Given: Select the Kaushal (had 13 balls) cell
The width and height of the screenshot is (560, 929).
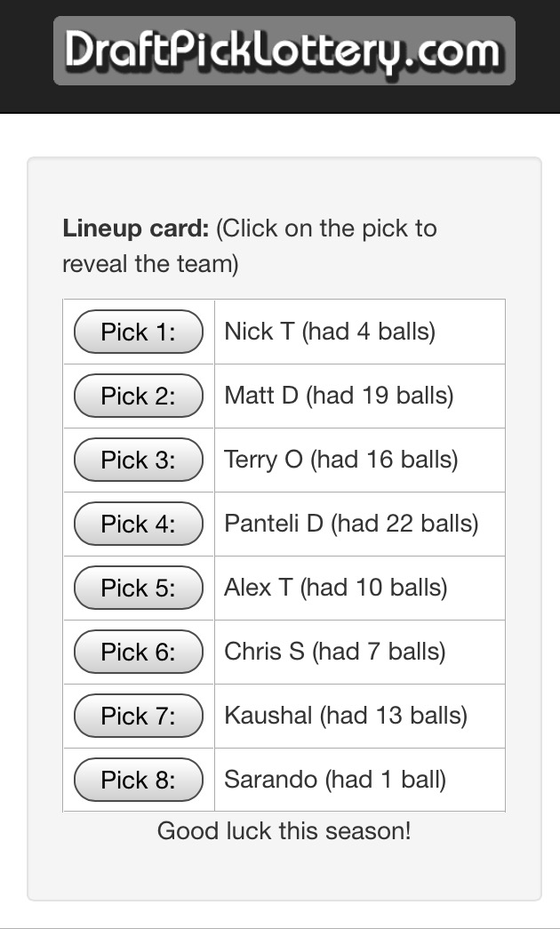Looking at the screenshot, I should point(346,716).
